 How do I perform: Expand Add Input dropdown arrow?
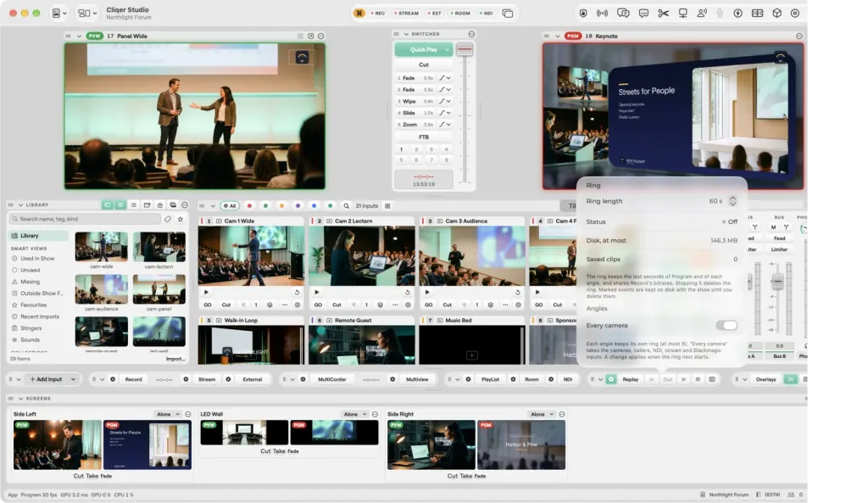(73, 379)
